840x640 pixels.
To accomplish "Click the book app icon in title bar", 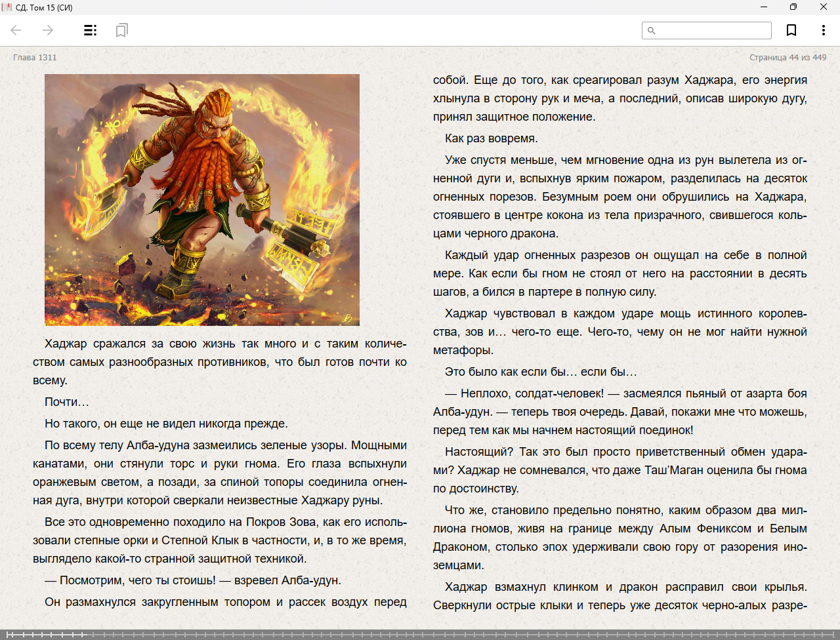I will point(7,7).
